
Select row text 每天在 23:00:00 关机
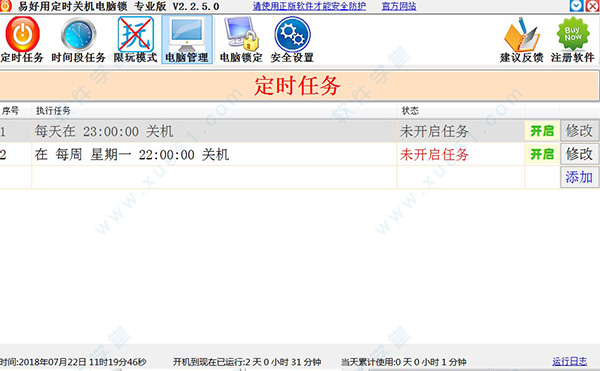click(104, 131)
